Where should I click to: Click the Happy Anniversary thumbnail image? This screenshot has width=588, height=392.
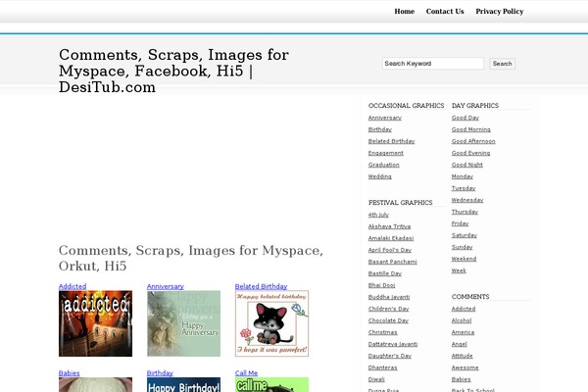(x=184, y=323)
